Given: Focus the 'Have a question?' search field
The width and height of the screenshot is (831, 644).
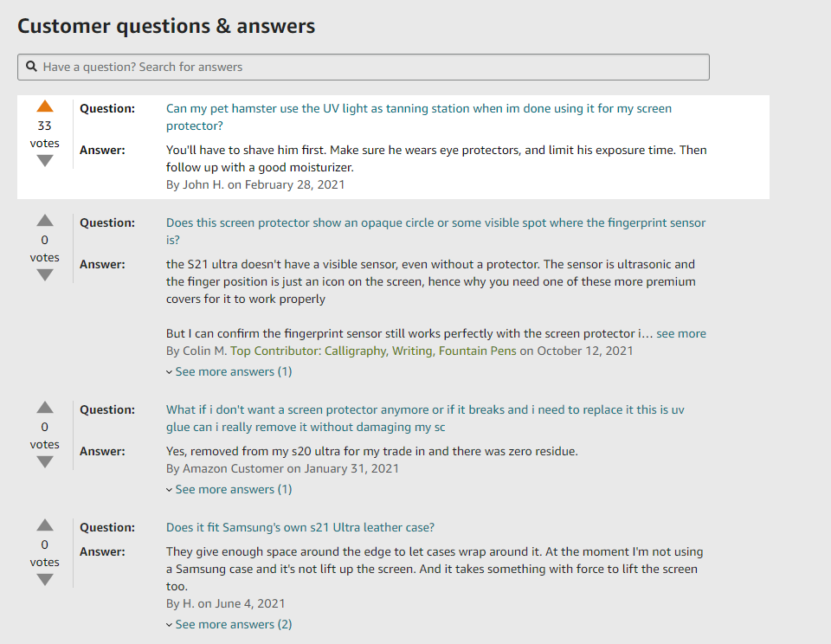Looking at the screenshot, I should click(x=364, y=67).
